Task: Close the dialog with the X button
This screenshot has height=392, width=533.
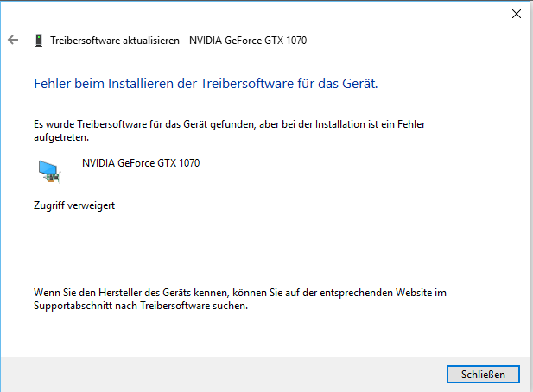Action: pyautogui.click(x=517, y=14)
